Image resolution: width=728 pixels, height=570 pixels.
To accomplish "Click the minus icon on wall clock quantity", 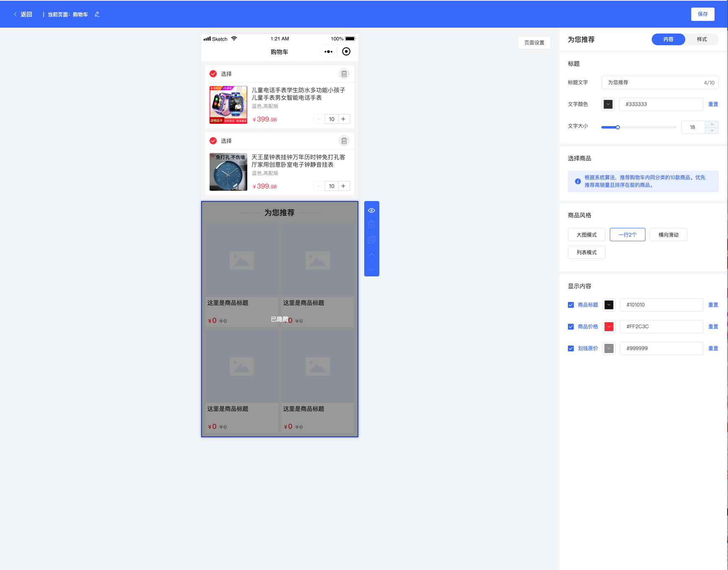I will click(319, 186).
